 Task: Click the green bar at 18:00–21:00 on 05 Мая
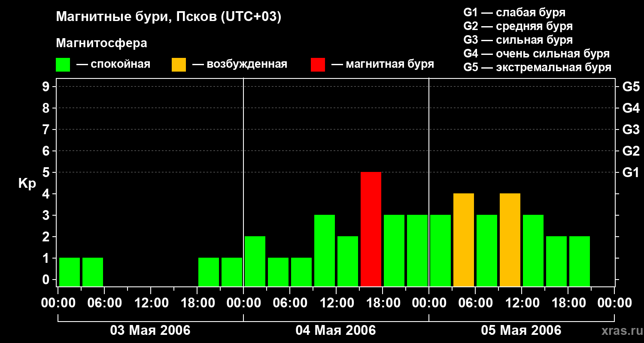pyautogui.click(x=580, y=261)
